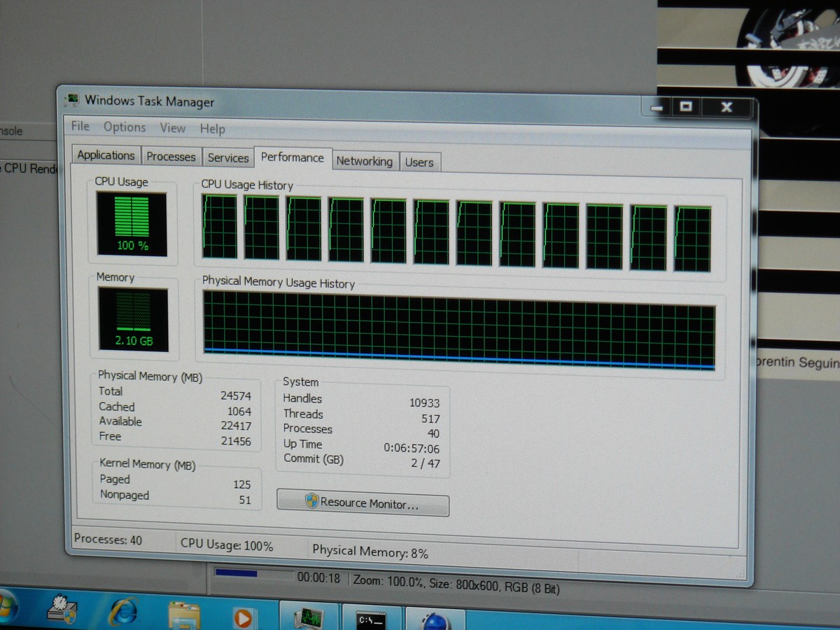Open the Help menu

(x=212, y=129)
